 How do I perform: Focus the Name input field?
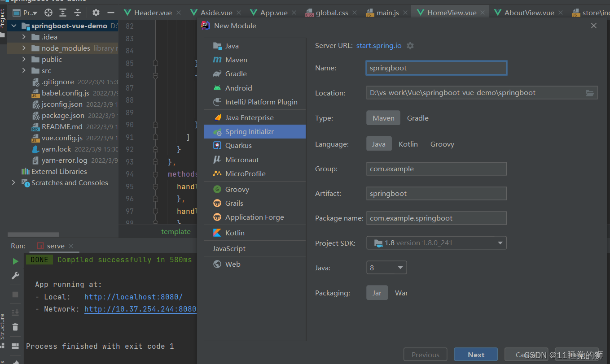436,68
